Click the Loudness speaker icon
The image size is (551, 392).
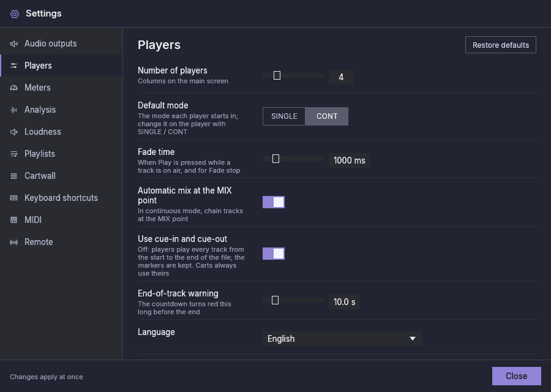pos(13,132)
